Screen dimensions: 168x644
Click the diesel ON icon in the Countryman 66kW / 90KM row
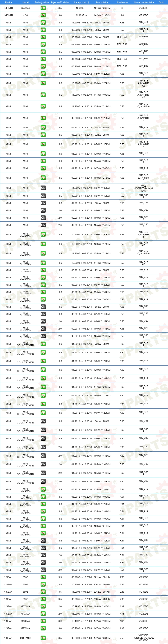click(43, 421)
